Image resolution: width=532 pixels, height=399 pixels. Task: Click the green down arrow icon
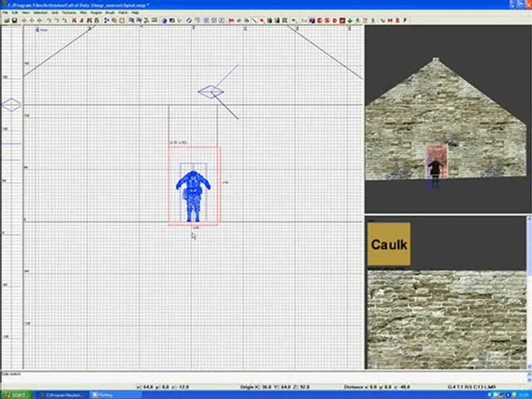coord(350,21)
